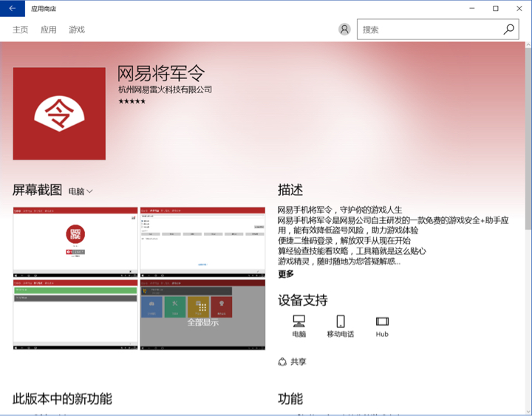This screenshot has height=416, width=532.
Task: Click the five-star rating
Action: coord(132,101)
